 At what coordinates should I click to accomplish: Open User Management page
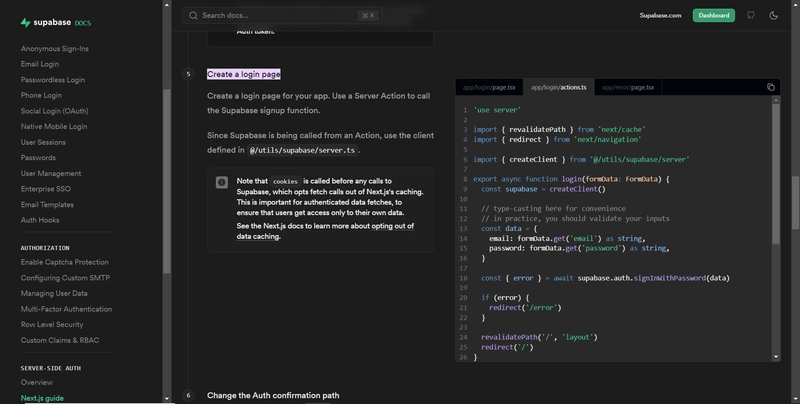(51, 173)
